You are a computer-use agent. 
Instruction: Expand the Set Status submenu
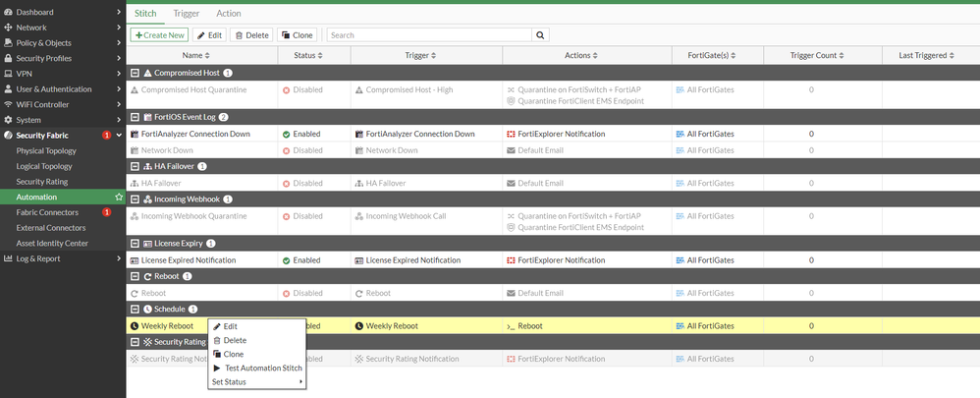coord(257,381)
